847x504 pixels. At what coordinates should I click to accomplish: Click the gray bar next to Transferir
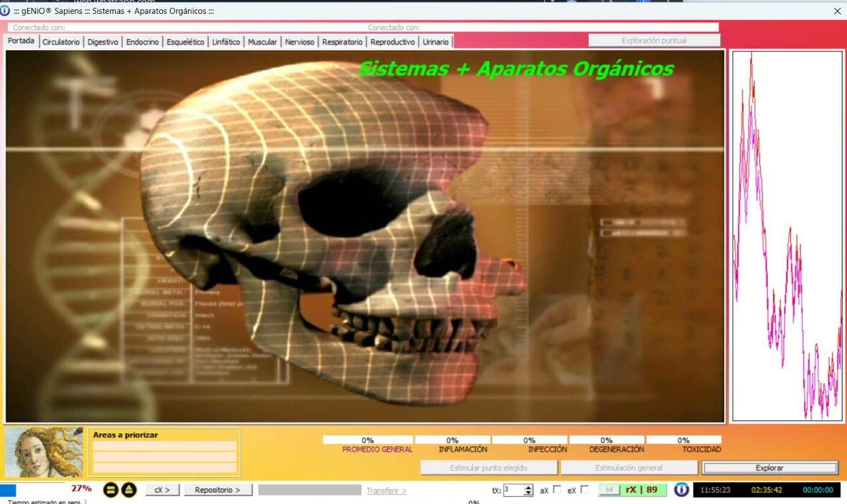(x=310, y=490)
